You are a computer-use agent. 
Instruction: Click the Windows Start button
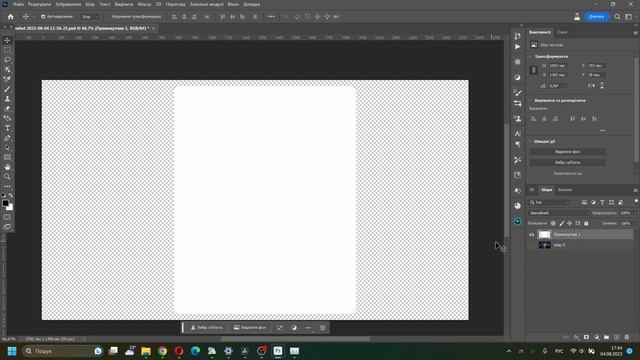tap(12, 351)
